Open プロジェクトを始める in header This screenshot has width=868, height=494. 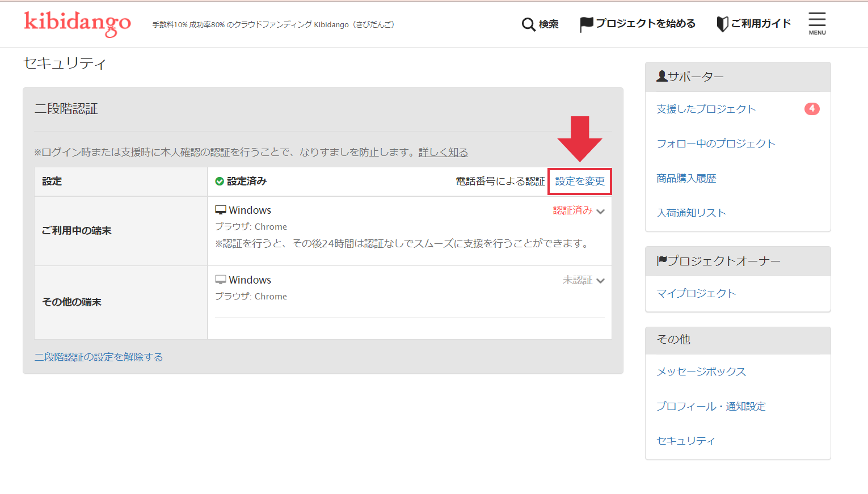pyautogui.click(x=646, y=23)
